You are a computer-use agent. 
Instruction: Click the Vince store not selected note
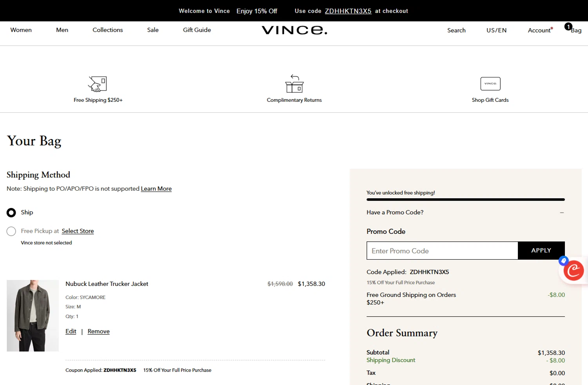pyautogui.click(x=46, y=243)
